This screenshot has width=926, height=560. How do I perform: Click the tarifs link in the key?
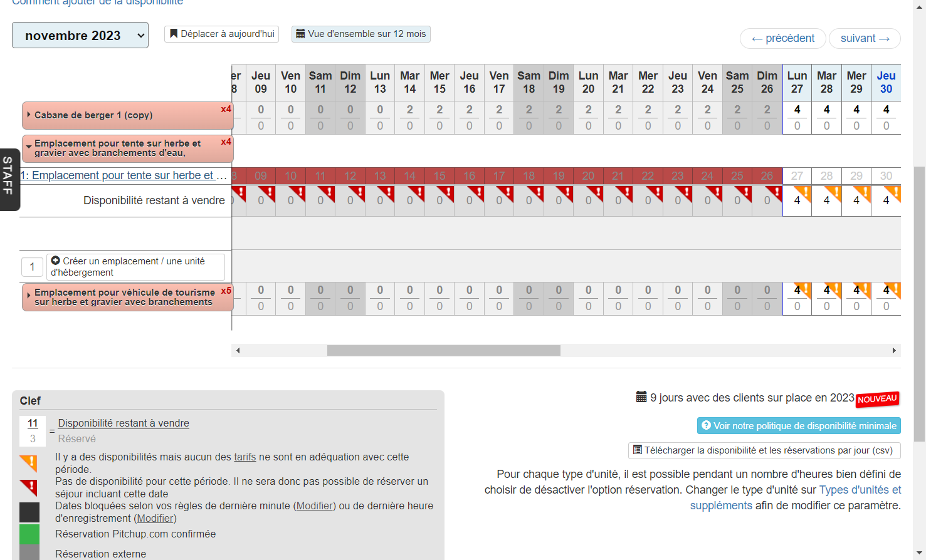tap(245, 457)
